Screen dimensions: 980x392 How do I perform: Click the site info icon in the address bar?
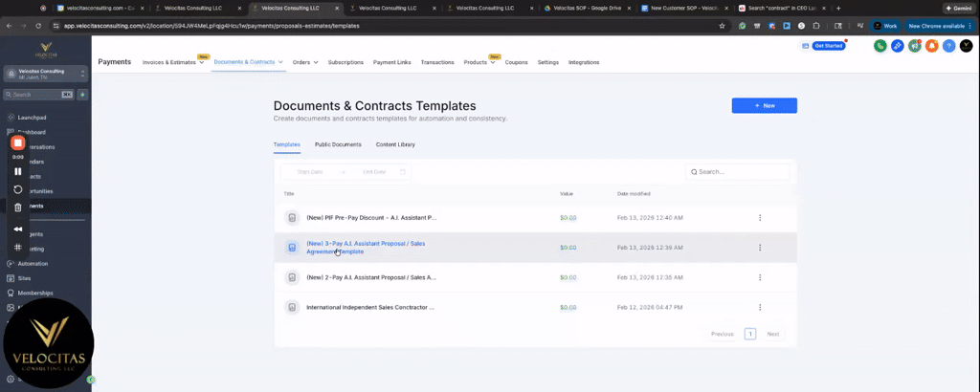pyautogui.click(x=56, y=26)
